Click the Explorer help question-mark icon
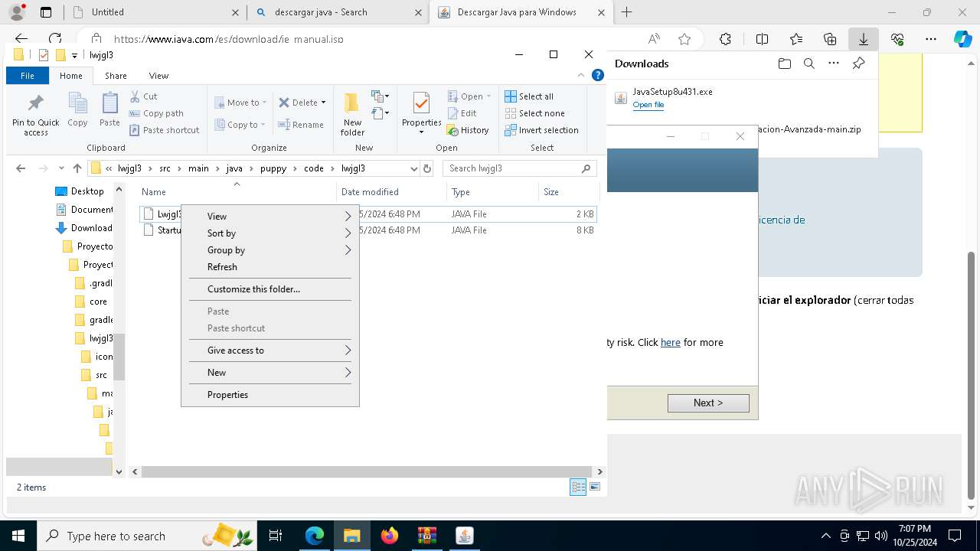This screenshot has height=551, width=980. 599,75
